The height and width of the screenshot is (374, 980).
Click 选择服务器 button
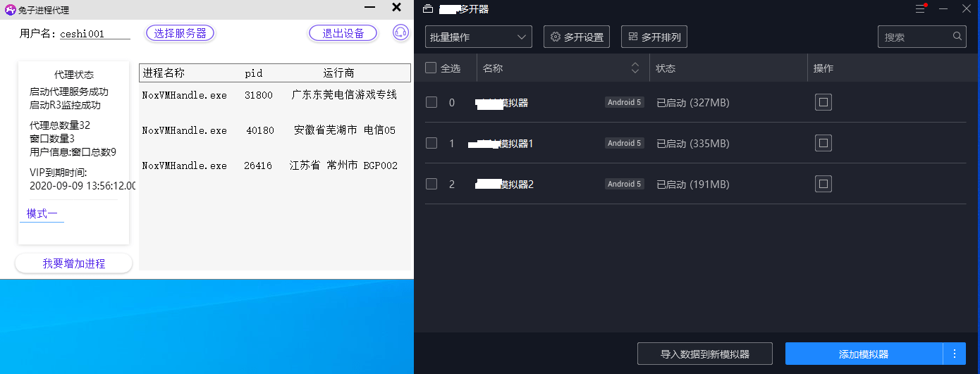point(180,33)
